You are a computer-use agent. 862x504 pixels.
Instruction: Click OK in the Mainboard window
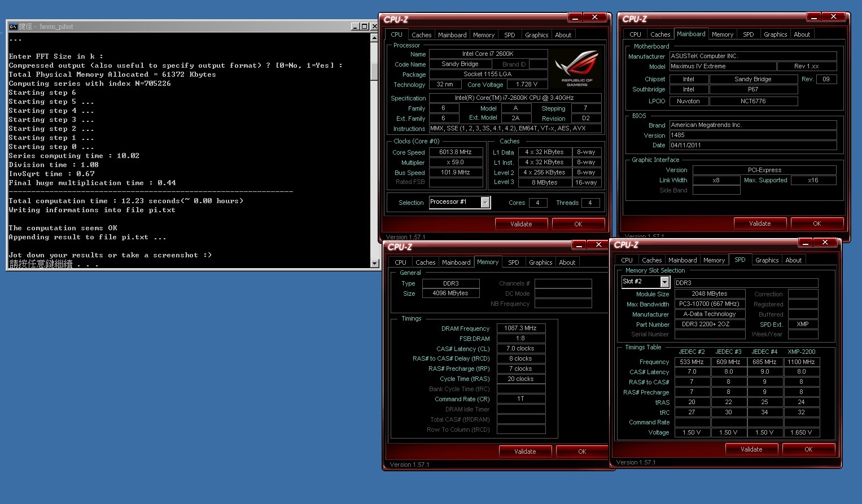[817, 223]
